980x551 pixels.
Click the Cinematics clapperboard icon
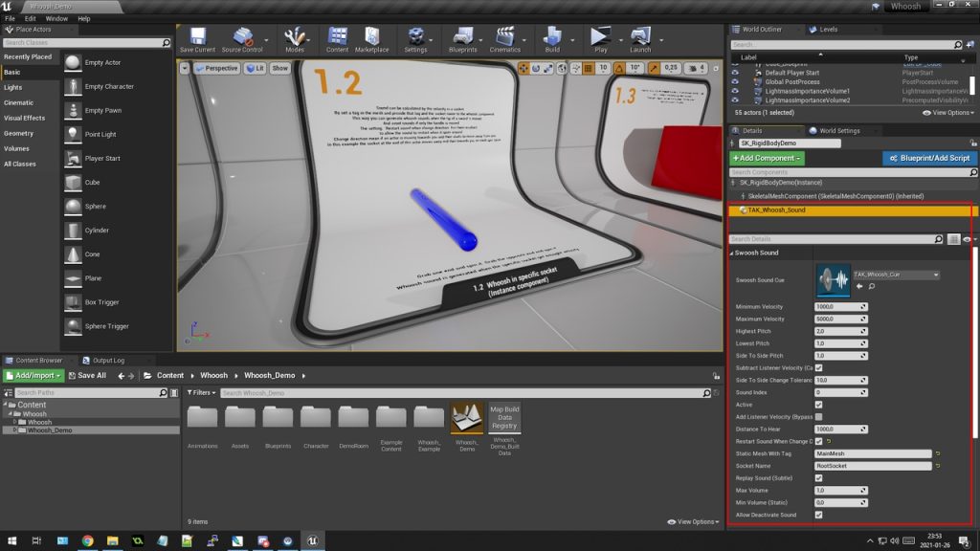(504, 37)
